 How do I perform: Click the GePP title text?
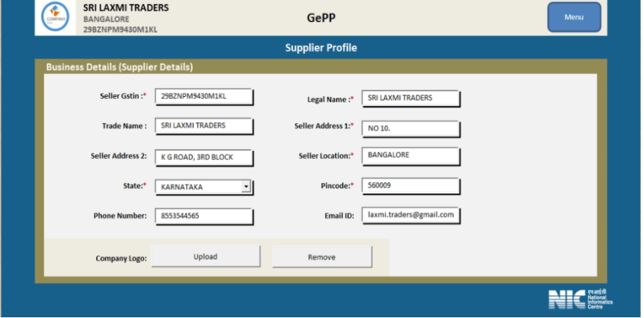(x=321, y=18)
